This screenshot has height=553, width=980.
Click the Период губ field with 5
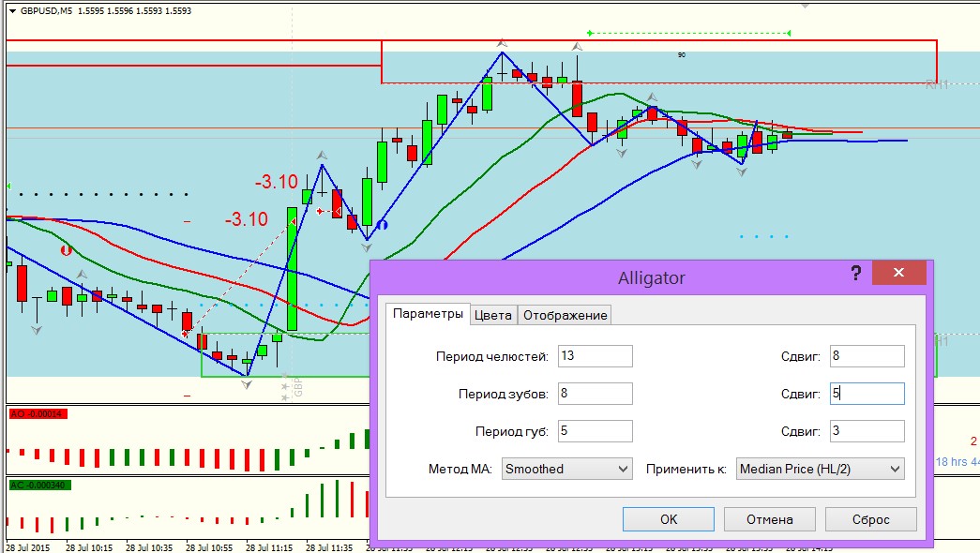point(595,431)
